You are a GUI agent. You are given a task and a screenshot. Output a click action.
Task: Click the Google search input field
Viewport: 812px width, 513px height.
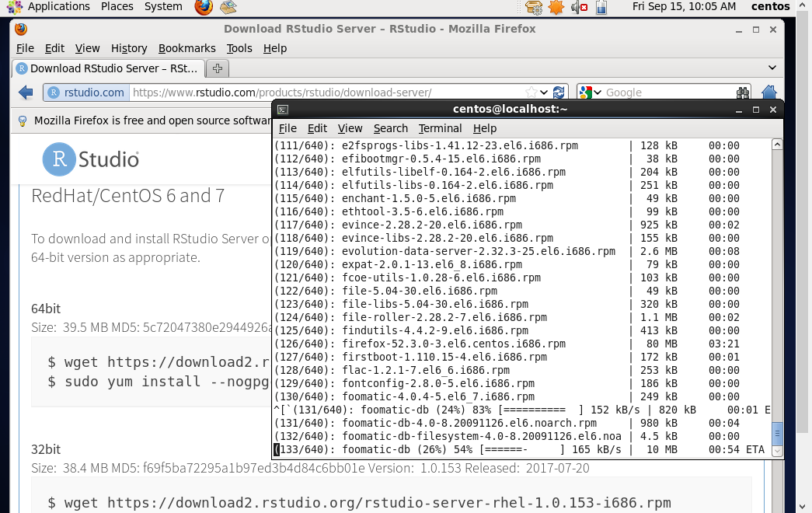pyautogui.click(x=669, y=92)
